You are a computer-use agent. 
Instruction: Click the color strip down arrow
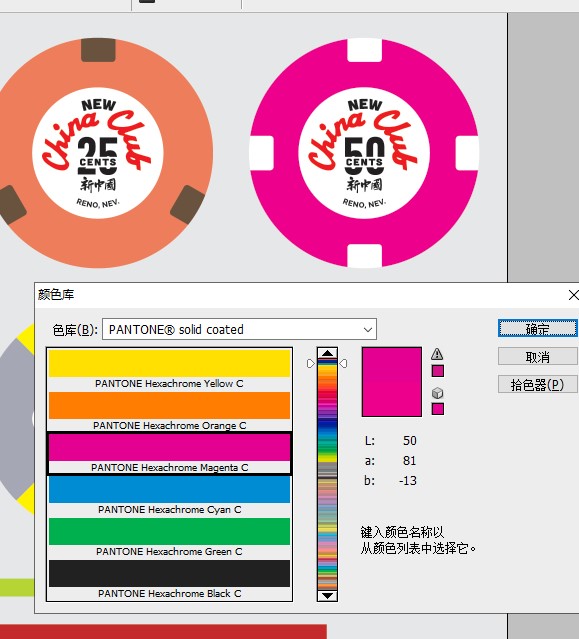point(327,595)
